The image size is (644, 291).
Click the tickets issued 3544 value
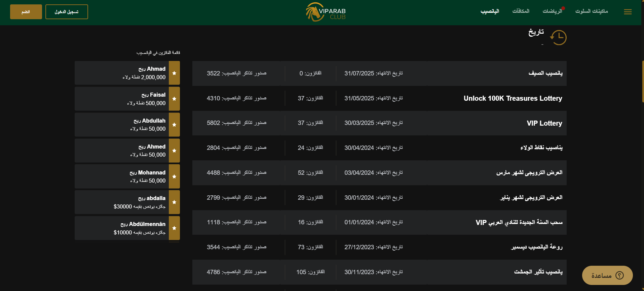click(x=214, y=247)
